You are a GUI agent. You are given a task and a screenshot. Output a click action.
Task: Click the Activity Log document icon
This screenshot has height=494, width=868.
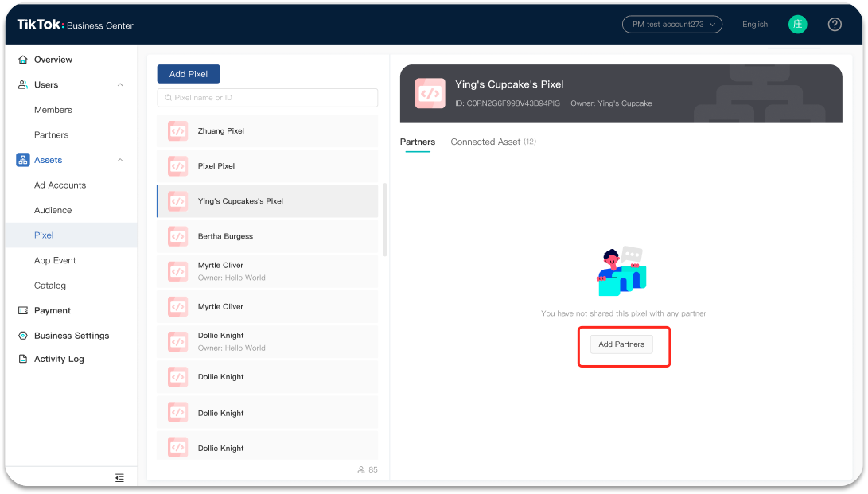23,359
